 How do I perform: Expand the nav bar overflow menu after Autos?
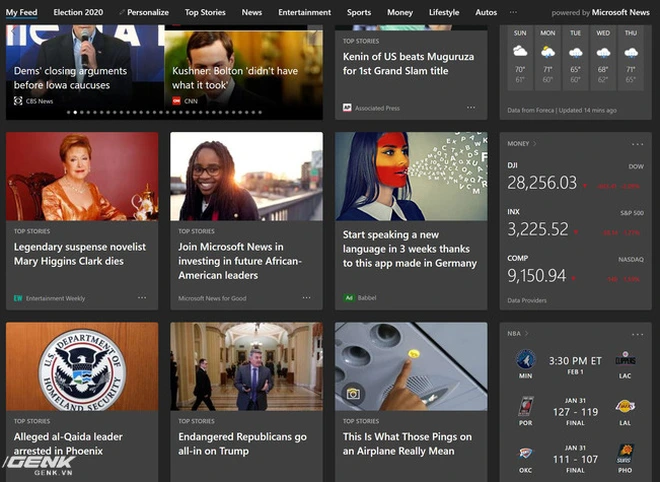point(513,13)
